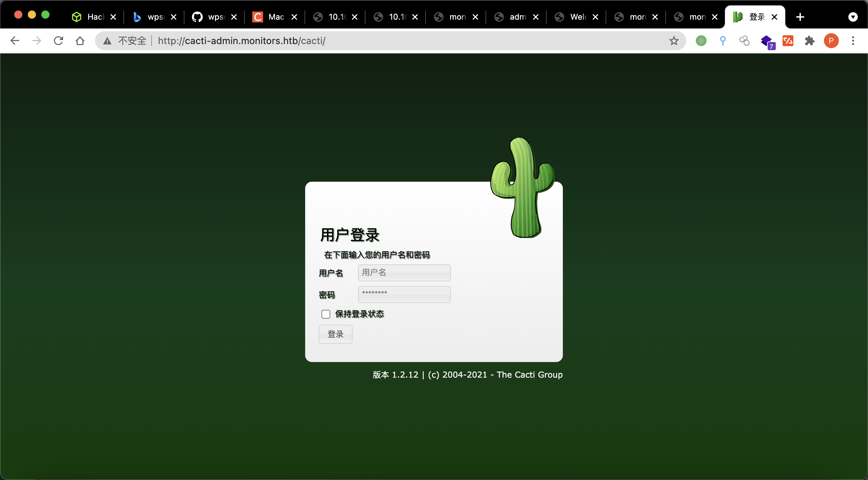
Task: Close the adm tab
Action: [x=536, y=17]
